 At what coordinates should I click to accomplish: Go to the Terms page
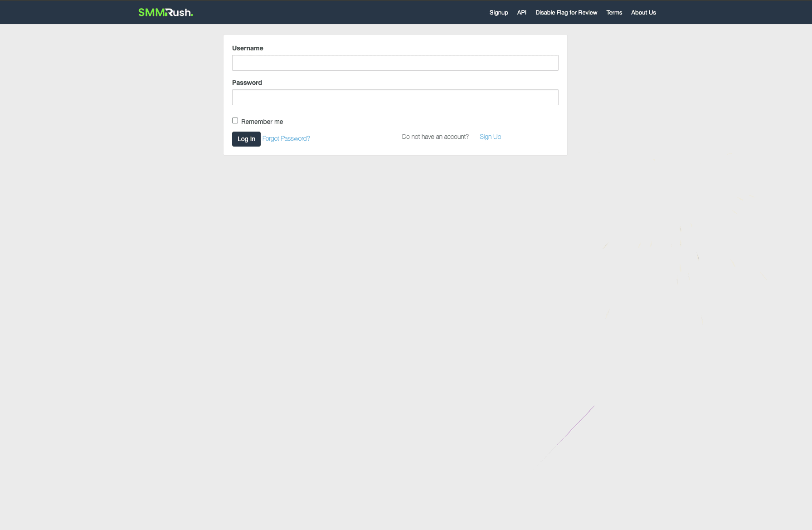click(614, 12)
